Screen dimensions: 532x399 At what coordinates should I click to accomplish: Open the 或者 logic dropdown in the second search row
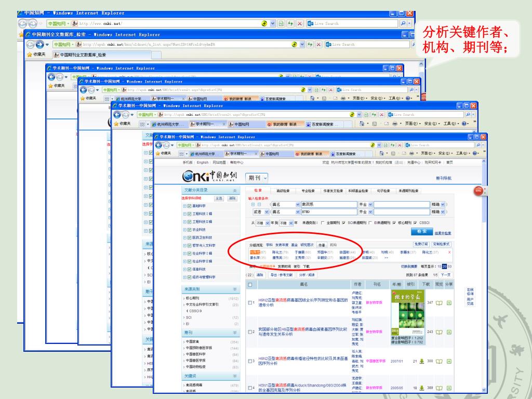(267, 212)
